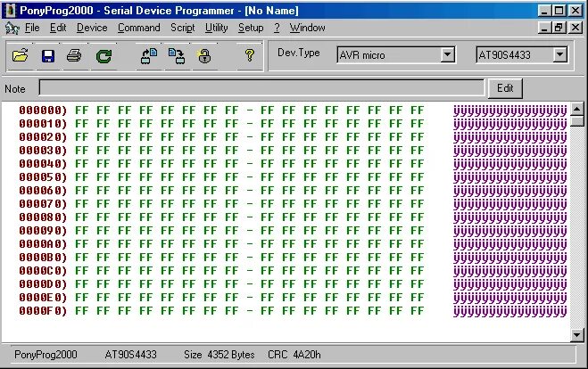Viewport: 588px width, 369px height.
Task: Click address label 000050)
Action: (x=43, y=177)
